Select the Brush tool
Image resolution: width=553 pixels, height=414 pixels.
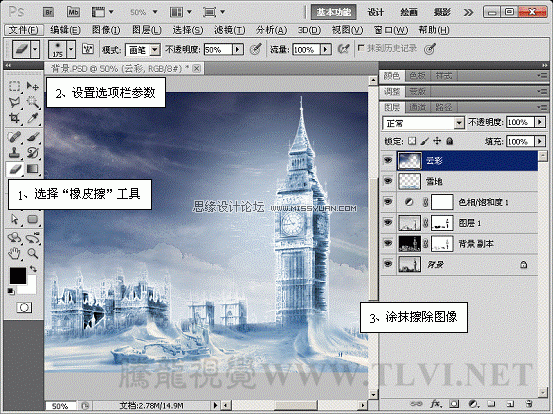[32, 137]
